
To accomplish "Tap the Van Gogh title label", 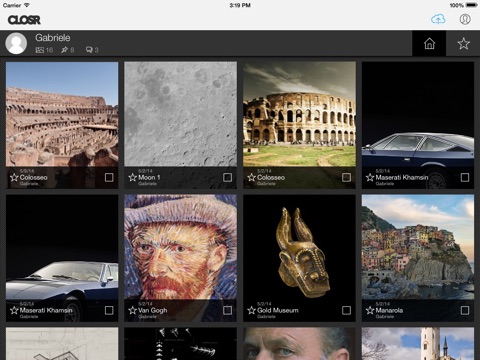I will coord(153,310).
